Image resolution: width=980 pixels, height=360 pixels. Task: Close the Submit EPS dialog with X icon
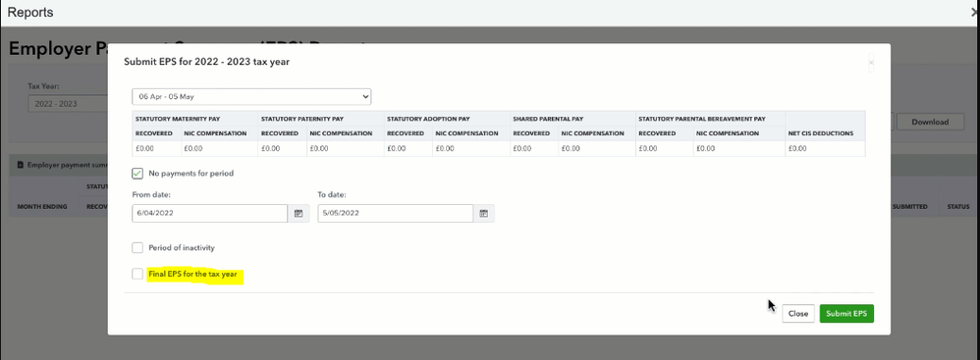click(x=871, y=63)
